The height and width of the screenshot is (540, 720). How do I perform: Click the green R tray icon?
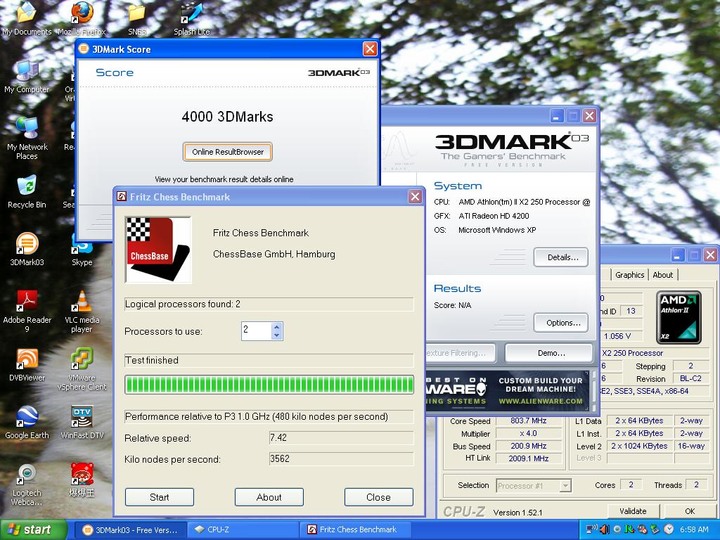[629, 529]
